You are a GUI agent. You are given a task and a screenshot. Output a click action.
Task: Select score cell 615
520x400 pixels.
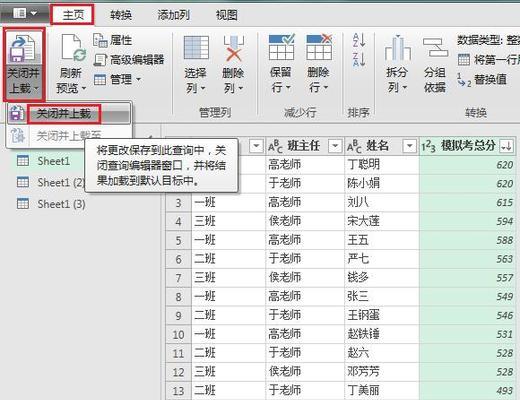[468, 202]
